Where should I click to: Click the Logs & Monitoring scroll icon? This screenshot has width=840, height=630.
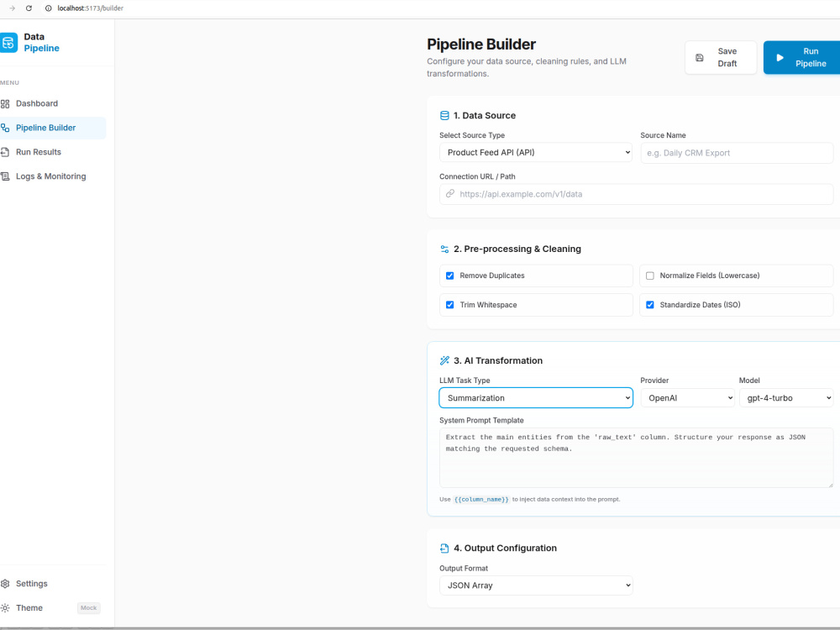click(x=5, y=176)
